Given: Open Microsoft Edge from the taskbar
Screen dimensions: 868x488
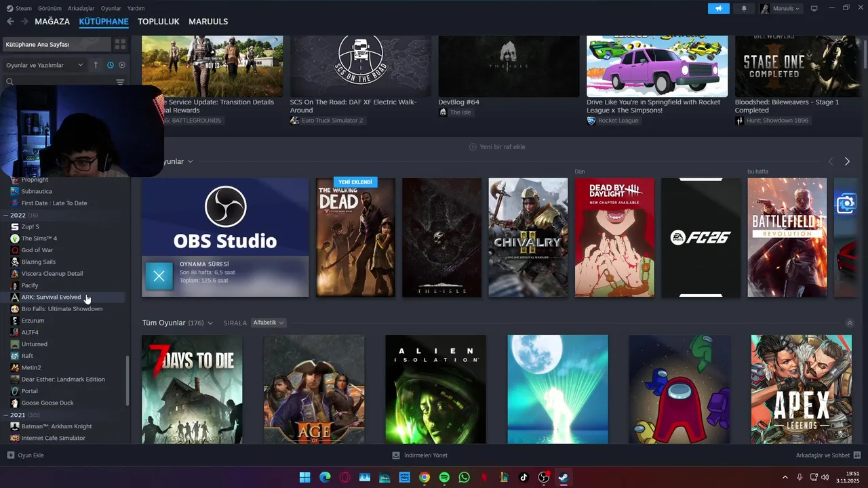Looking at the screenshot, I should (x=325, y=477).
